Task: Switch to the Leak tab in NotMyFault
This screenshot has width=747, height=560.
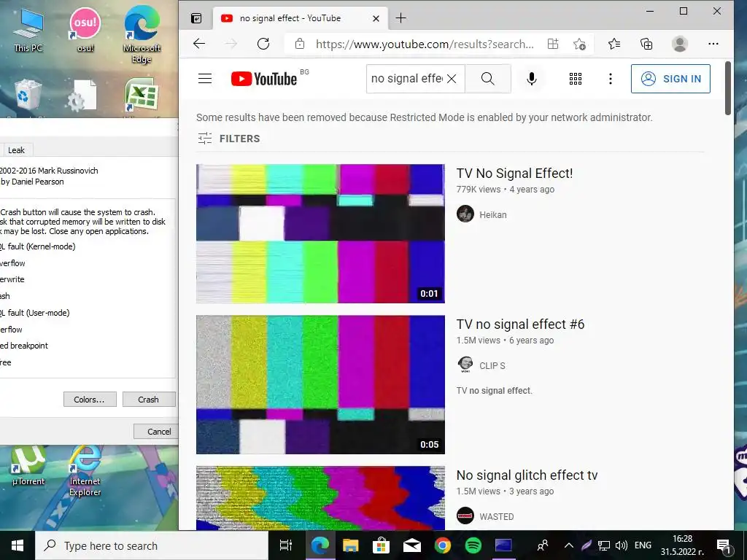Action: (16, 150)
